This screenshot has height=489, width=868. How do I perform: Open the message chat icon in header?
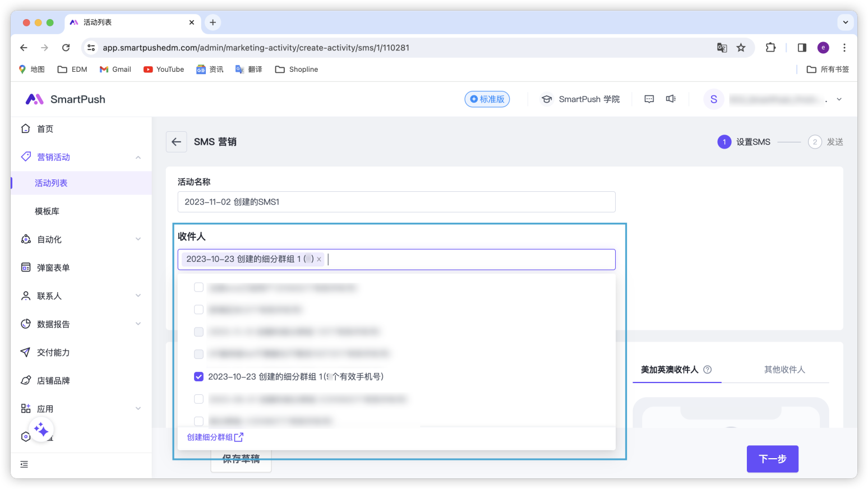649,99
